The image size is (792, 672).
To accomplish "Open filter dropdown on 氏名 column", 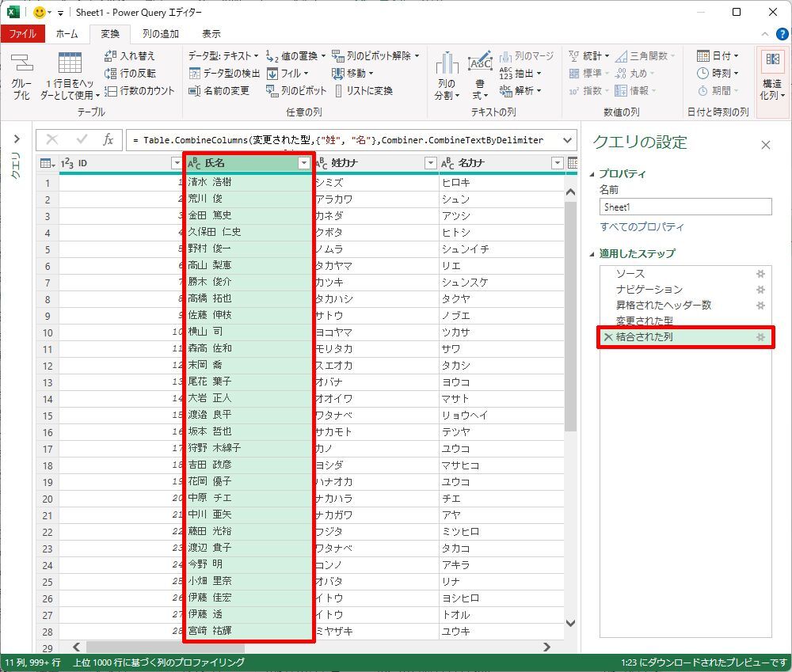I will coord(303,163).
